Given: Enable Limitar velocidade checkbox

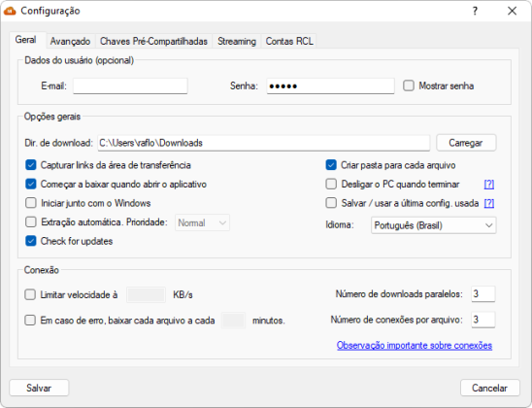Looking at the screenshot, I should [x=30, y=294].
